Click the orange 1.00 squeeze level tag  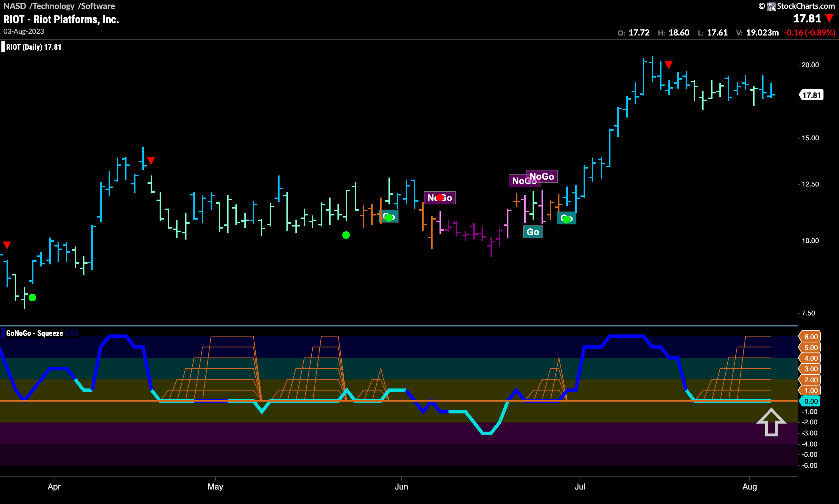pyautogui.click(x=810, y=391)
